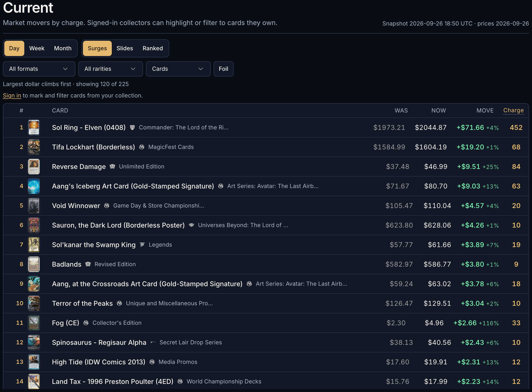532x392 pixels.
Task: Open the All formats dropdown
Action: point(39,69)
